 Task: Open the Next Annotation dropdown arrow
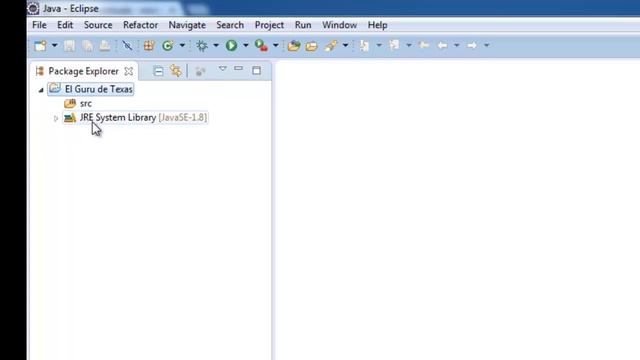coord(379,45)
